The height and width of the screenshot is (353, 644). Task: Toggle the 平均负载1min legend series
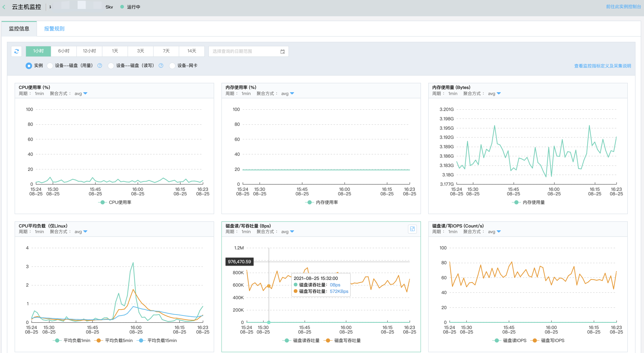click(x=72, y=340)
